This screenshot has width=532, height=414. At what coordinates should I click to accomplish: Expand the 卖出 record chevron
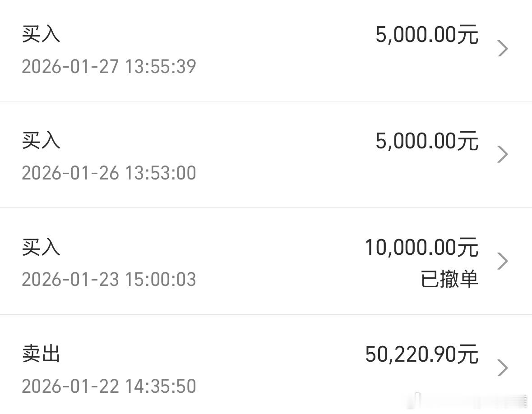coord(502,368)
